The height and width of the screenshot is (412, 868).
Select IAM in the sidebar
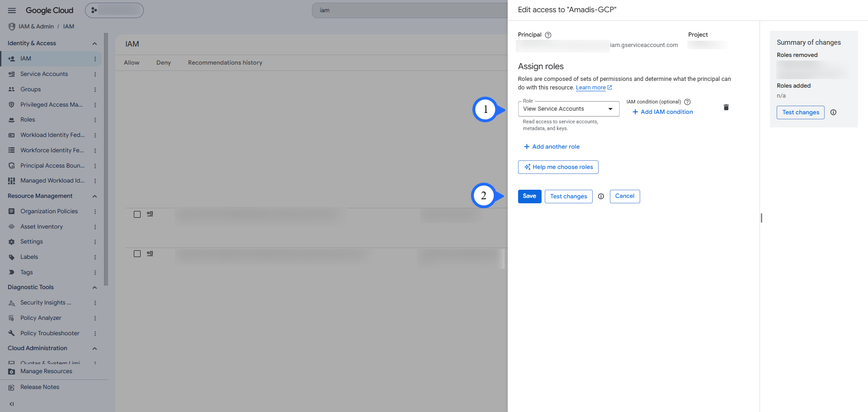click(51, 59)
